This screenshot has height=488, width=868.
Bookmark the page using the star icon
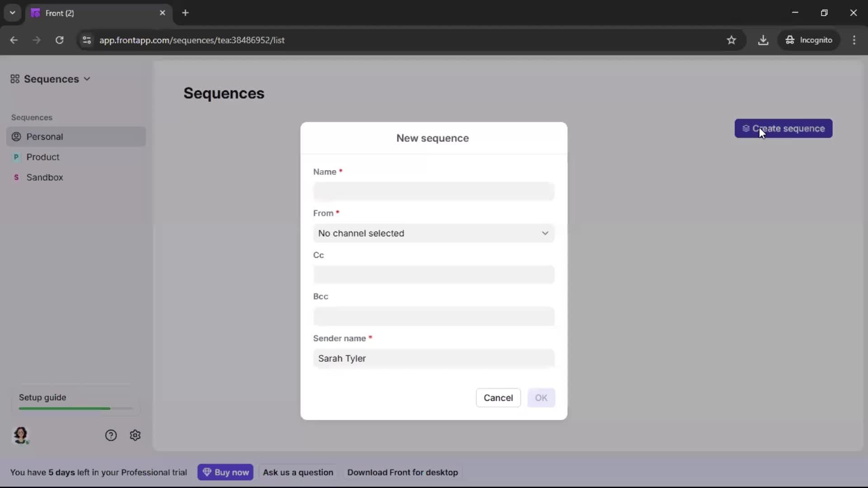click(x=731, y=40)
